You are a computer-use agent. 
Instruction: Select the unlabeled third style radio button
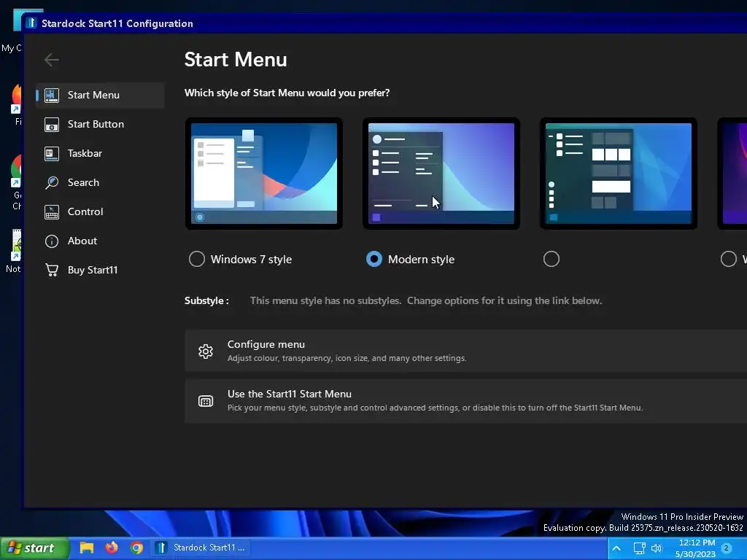551,259
